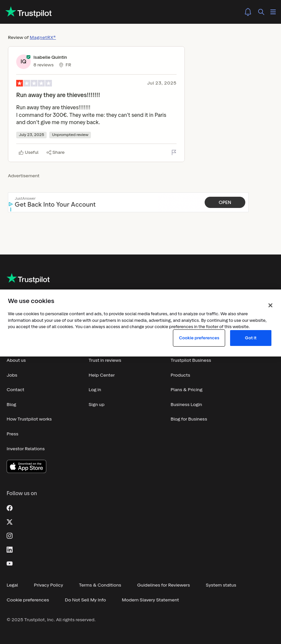Viewport: 281px width, 644px height.
Task: Click the OPEN button on JustAnswer ad
Action: coord(225,202)
